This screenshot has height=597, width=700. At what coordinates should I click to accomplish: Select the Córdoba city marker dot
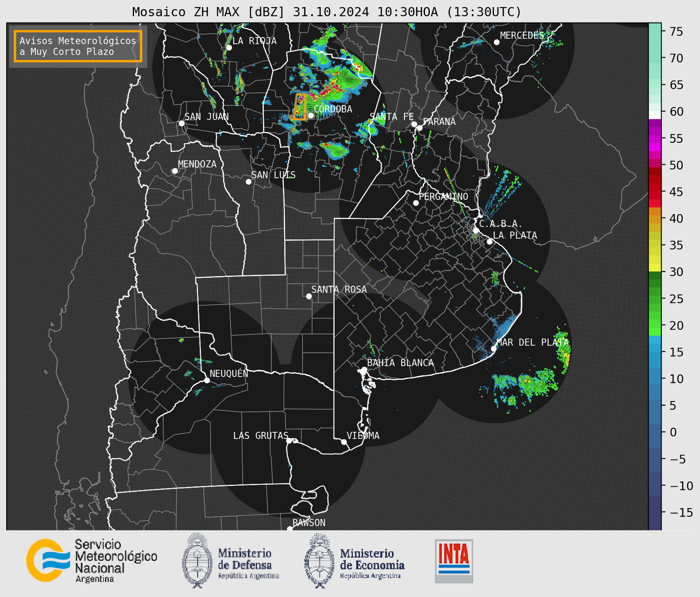(x=311, y=115)
